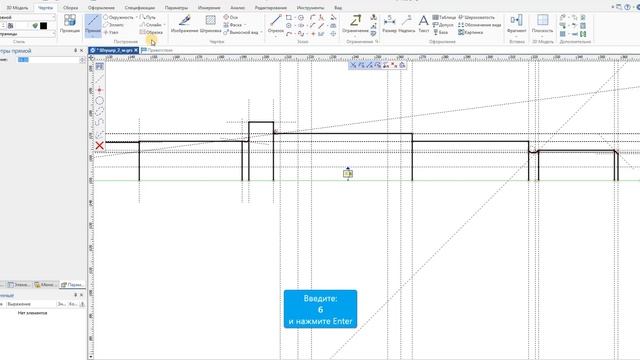This screenshot has width=640, height=360.
Task: Select the Узел node tool
Action: [x=111, y=32]
